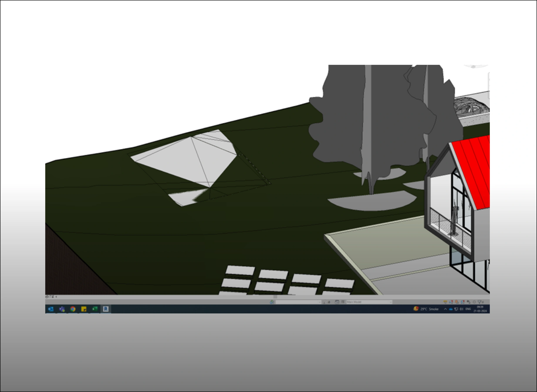Click Select Elements by Face icon

(x=463, y=302)
